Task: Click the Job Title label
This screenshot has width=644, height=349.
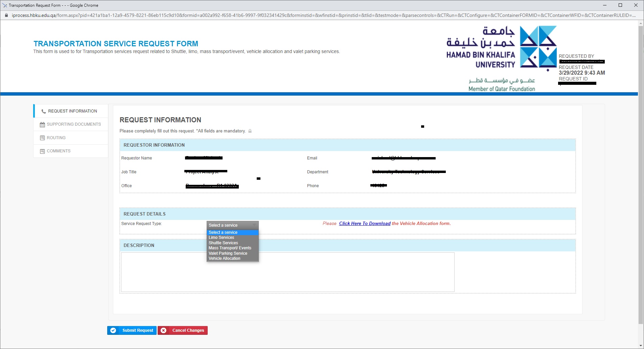Action: pos(129,172)
